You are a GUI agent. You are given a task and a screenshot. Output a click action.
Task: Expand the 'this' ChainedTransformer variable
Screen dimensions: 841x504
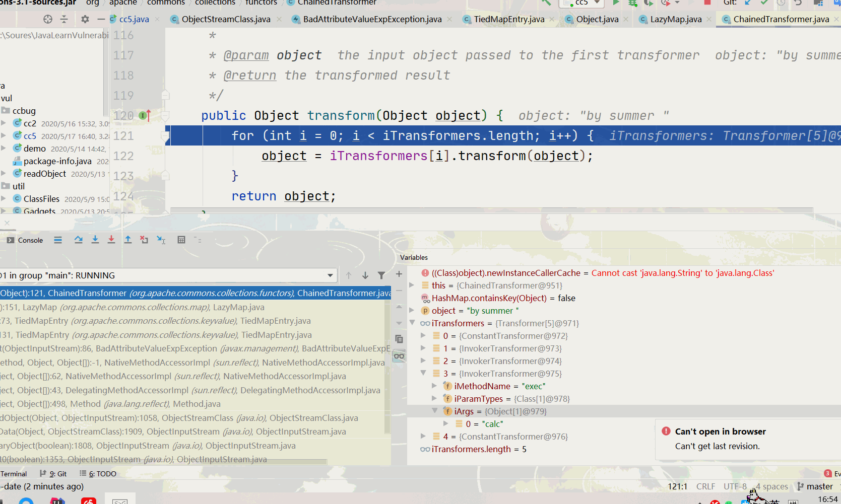(x=412, y=285)
